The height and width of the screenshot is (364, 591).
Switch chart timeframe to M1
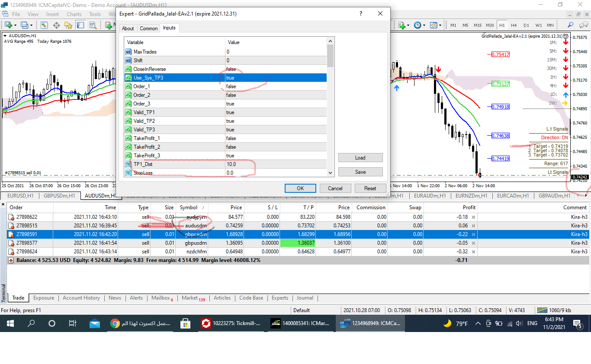coord(453,25)
